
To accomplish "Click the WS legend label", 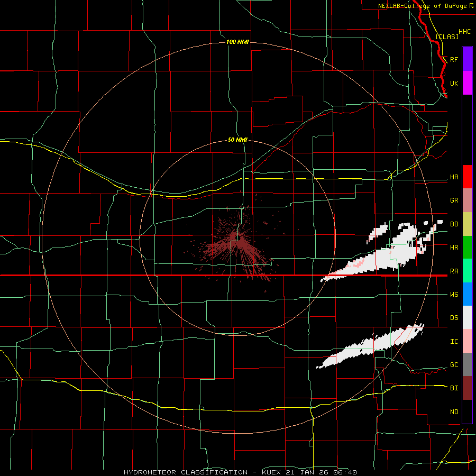I will (454, 295).
